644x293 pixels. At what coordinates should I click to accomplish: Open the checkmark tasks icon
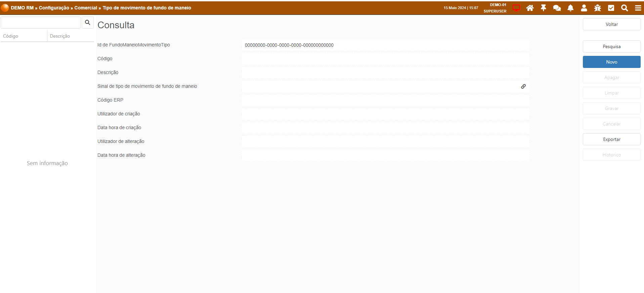coord(611,8)
